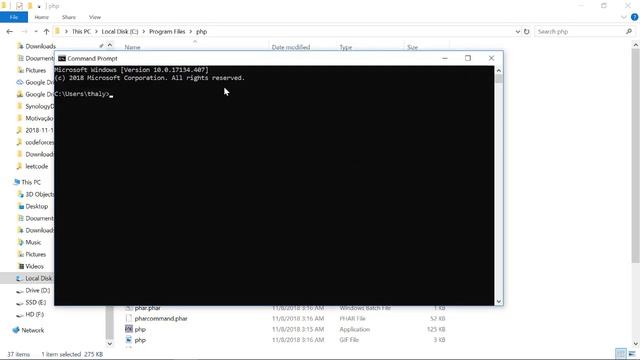Maximize the Command Prompt window
This screenshot has width=640, height=360.
pyautogui.click(x=468, y=58)
